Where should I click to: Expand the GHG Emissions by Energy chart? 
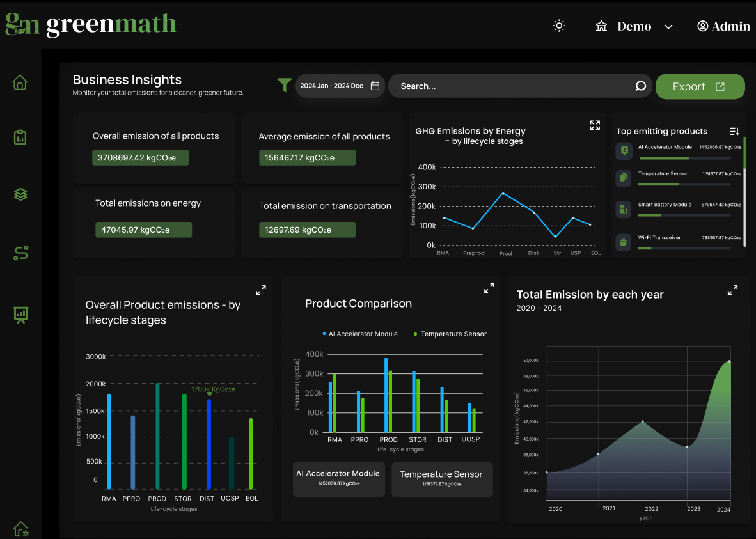pyautogui.click(x=595, y=125)
